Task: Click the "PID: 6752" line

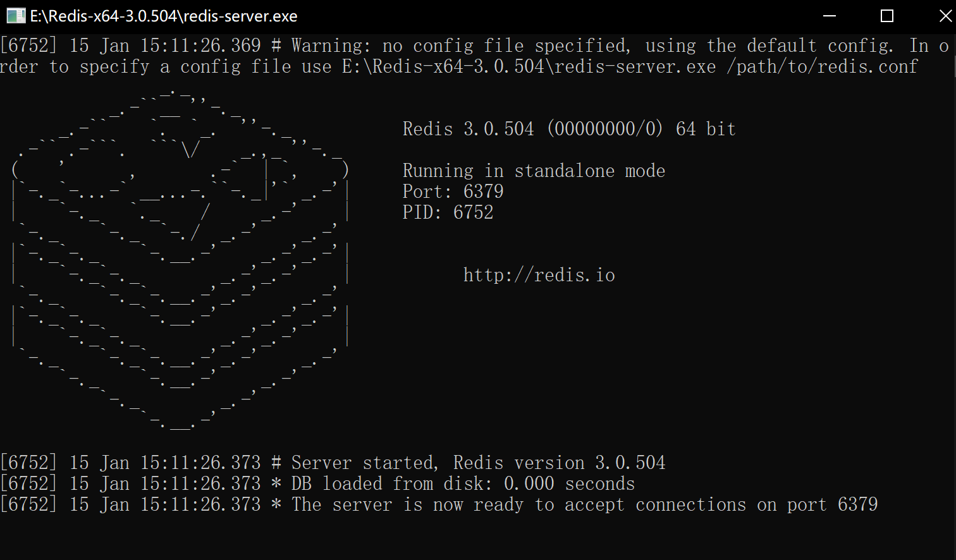Action: pyautogui.click(x=448, y=212)
